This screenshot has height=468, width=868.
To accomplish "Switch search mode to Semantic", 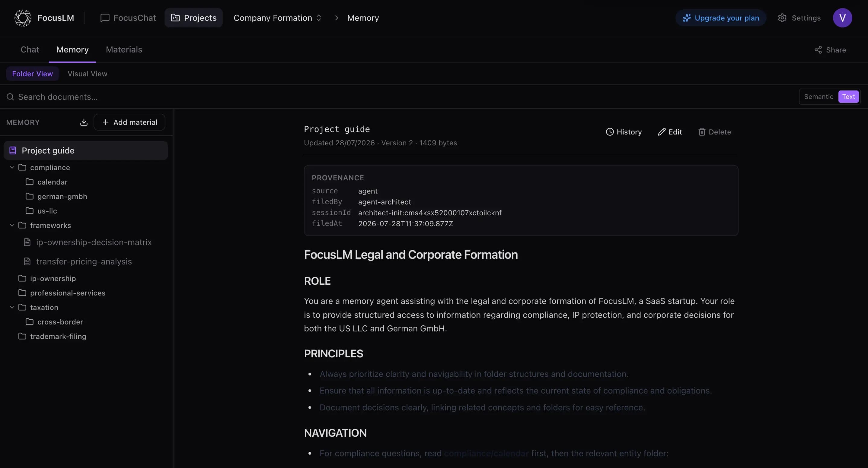I will point(819,96).
